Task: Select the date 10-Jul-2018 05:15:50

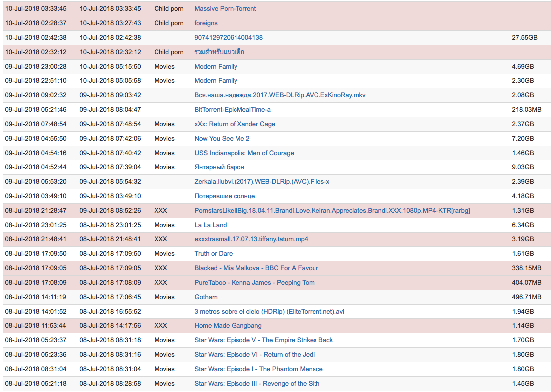Action: point(110,67)
